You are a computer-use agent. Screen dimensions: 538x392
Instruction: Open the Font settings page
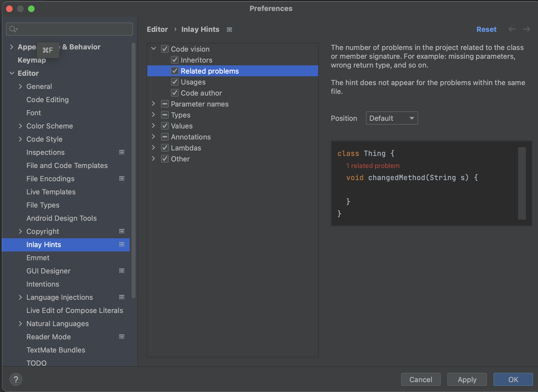(x=34, y=113)
